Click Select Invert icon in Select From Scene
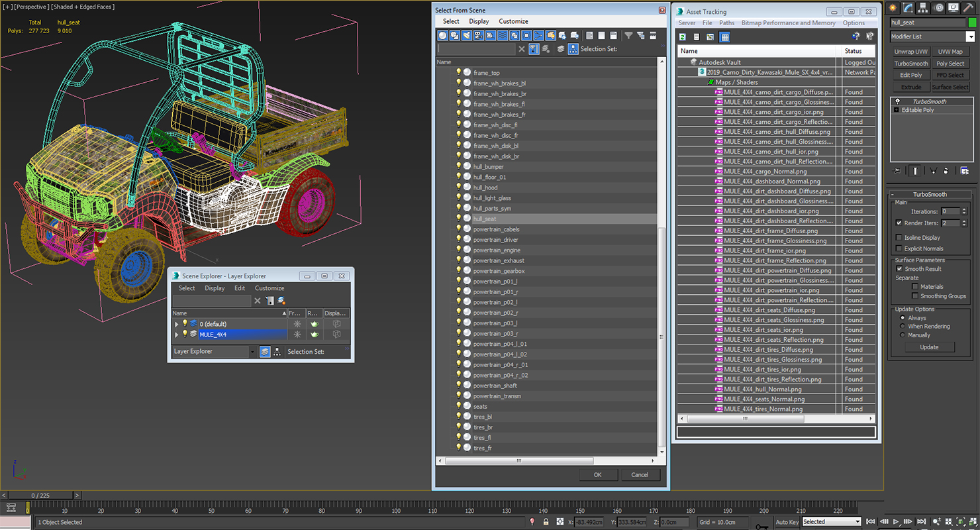 [x=613, y=36]
